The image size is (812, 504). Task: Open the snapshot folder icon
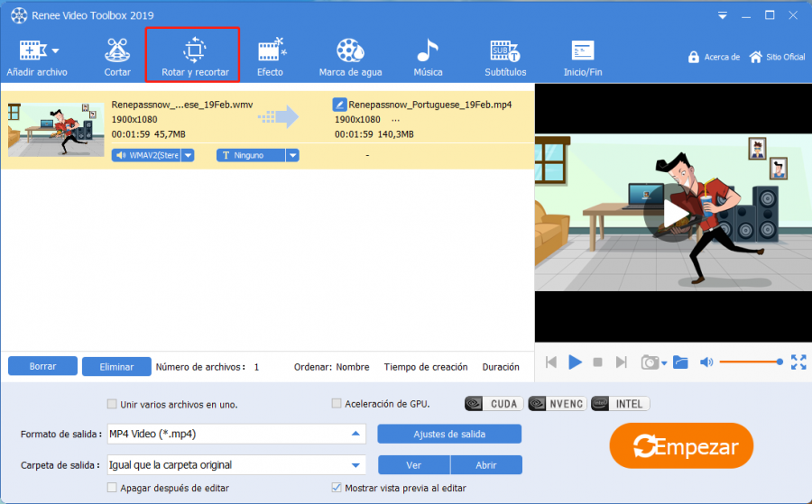tap(680, 362)
